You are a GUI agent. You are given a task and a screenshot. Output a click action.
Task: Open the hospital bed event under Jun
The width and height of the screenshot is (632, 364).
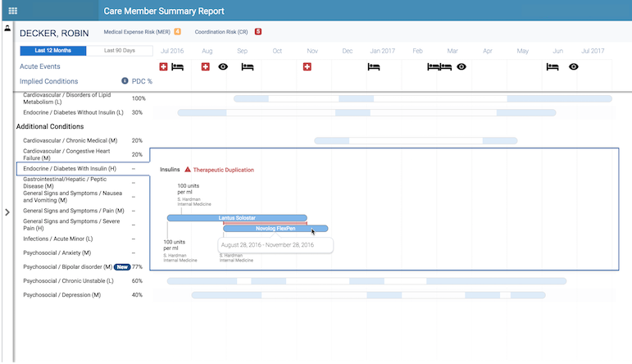pos(552,66)
